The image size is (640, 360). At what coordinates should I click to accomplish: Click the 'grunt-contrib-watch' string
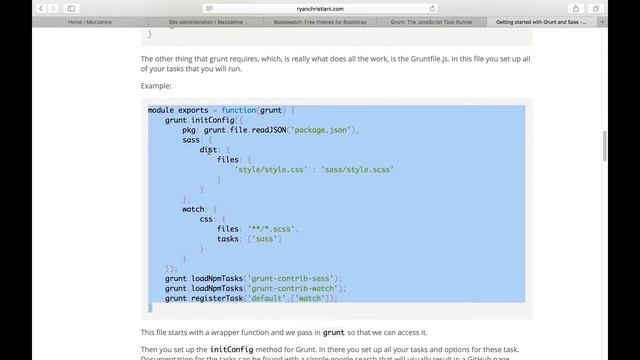click(292, 288)
